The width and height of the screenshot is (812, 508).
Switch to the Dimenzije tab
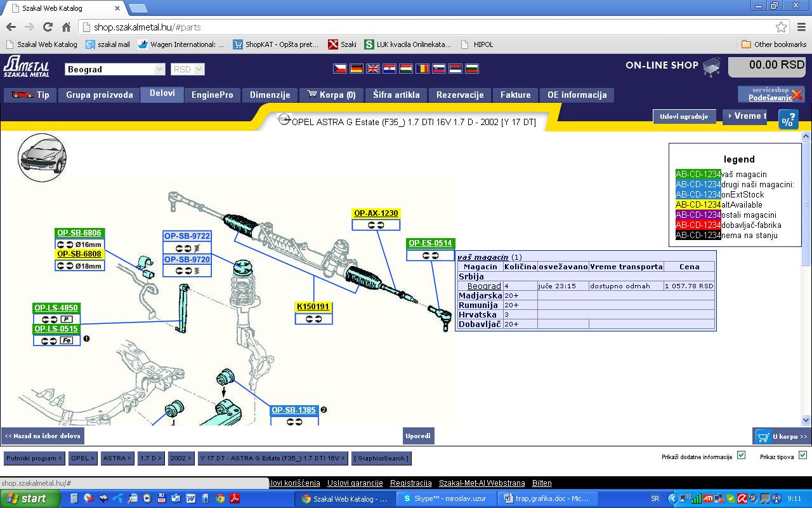point(270,95)
